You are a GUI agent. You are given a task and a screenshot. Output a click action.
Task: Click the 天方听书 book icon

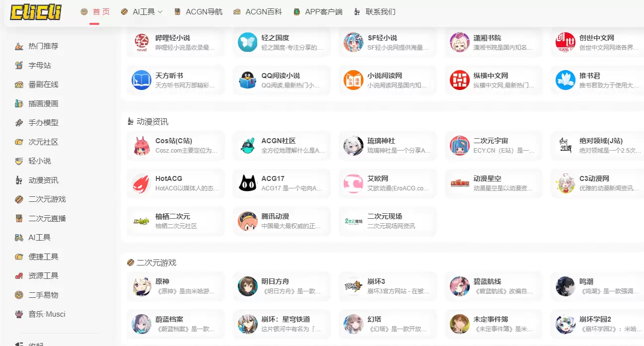pyautogui.click(x=142, y=80)
